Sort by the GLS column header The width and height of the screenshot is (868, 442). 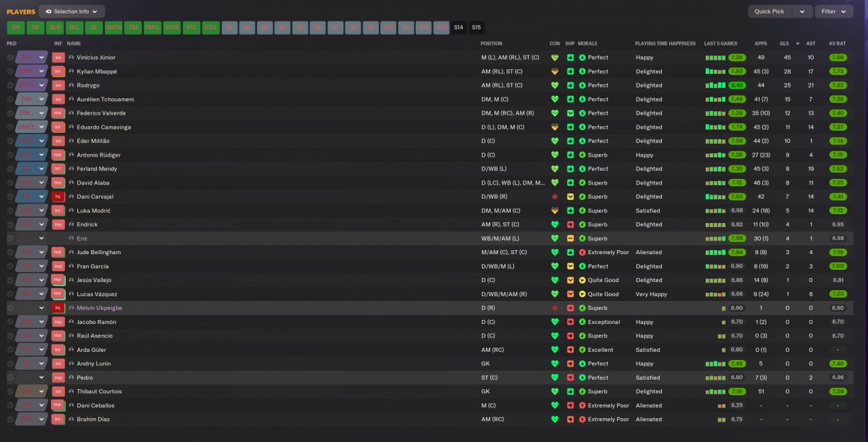point(785,43)
